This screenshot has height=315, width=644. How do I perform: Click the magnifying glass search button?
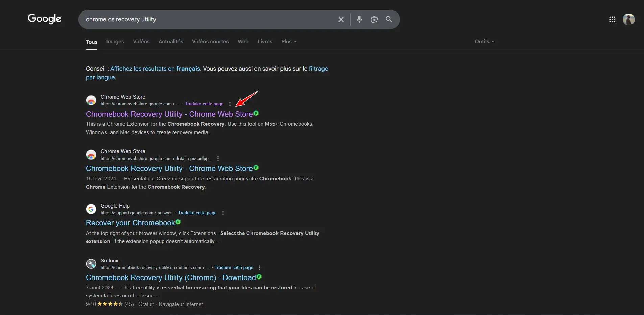(x=389, y=19)
